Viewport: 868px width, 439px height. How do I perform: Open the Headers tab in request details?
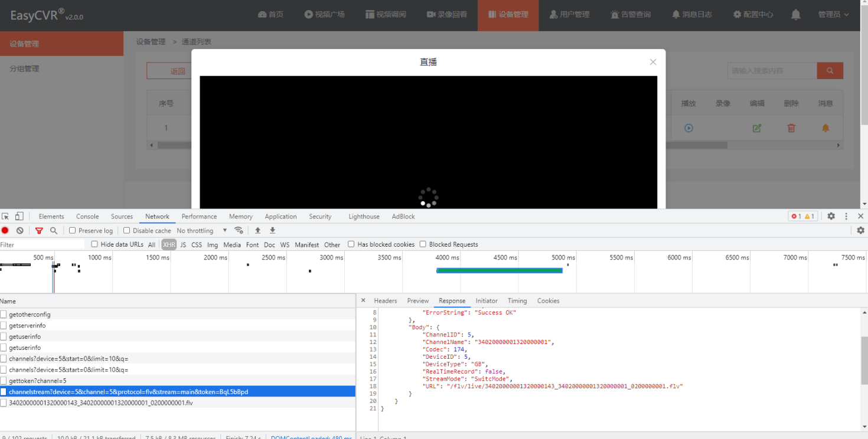[x=385, y=301]
